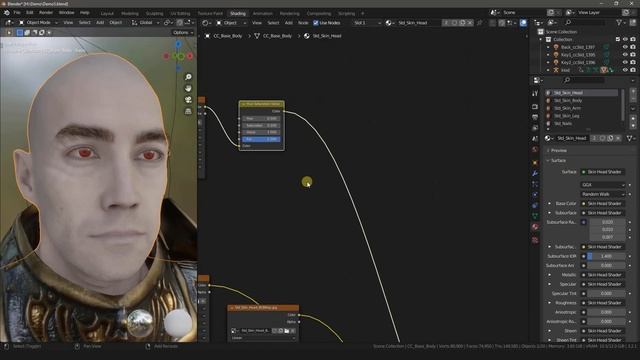Viewport: 640px width, 360px height.
Task: Select Std_Skin_Leg material slot
Action: point(582,116)
